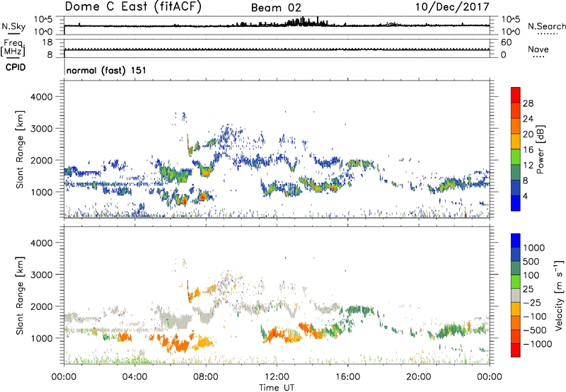Click the 'Slant Range [km]' label of power panel
This screenshot has width=566, height=392.
pos(20,149)
